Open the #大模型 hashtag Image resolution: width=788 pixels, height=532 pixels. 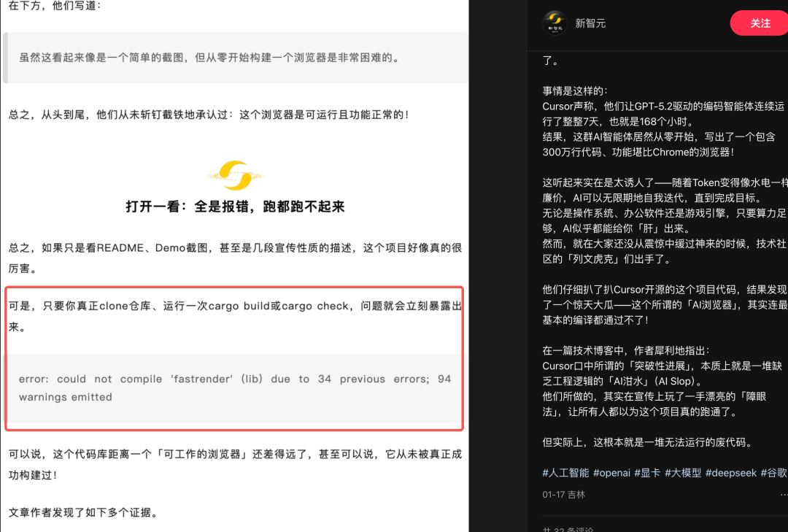coord(684,472)
